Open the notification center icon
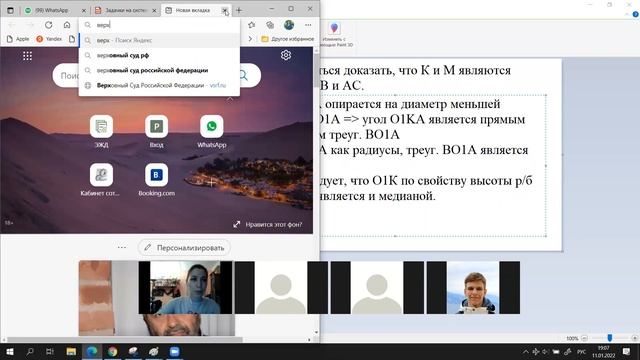The height and width of the screenshot is (360, 640). [627, 351]
